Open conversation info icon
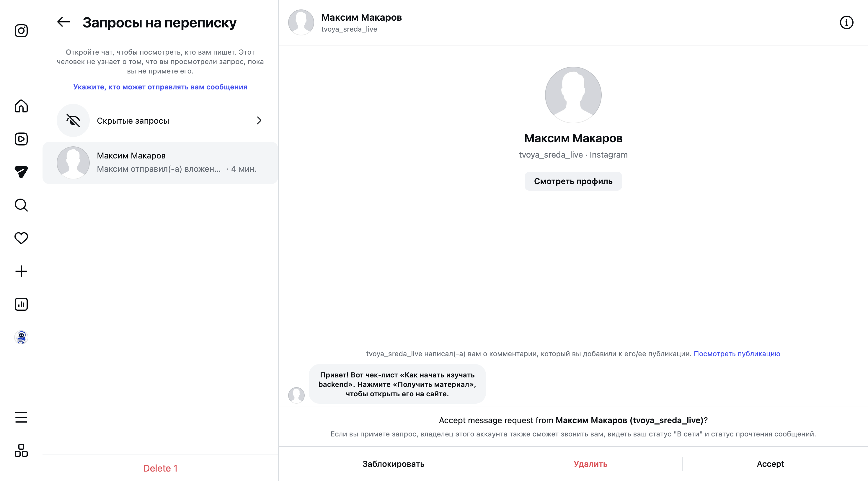 [846, 22]
